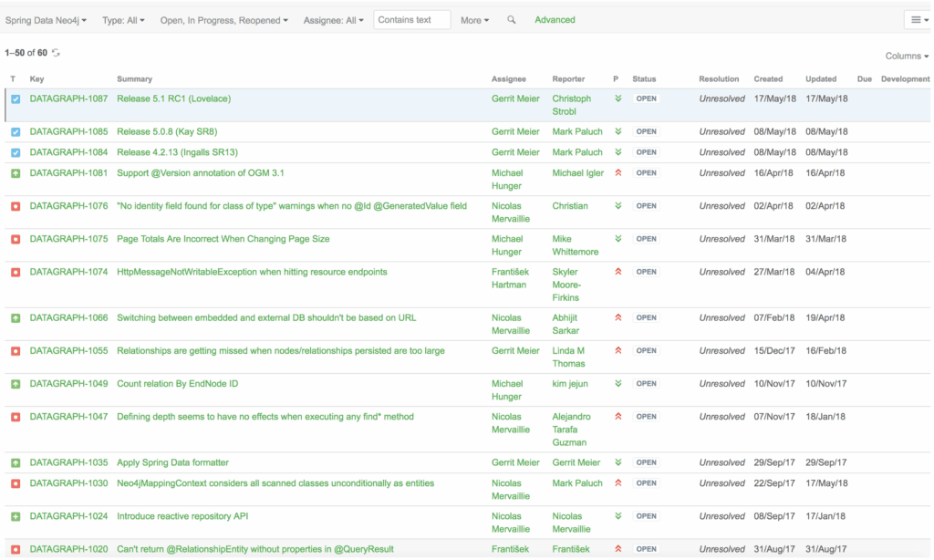Click low priority icon for DATAGRAPH-1024
Screen dimensions: 934x560
618,516
